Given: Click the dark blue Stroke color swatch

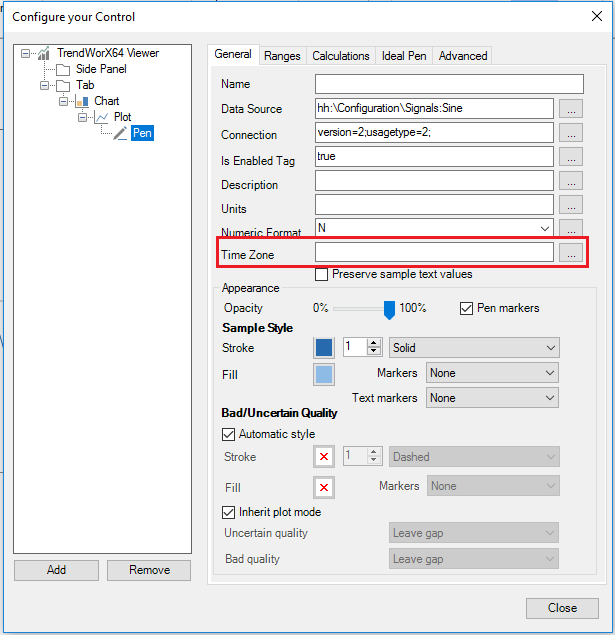Looking at the screenshot, I should coord(324,348).
